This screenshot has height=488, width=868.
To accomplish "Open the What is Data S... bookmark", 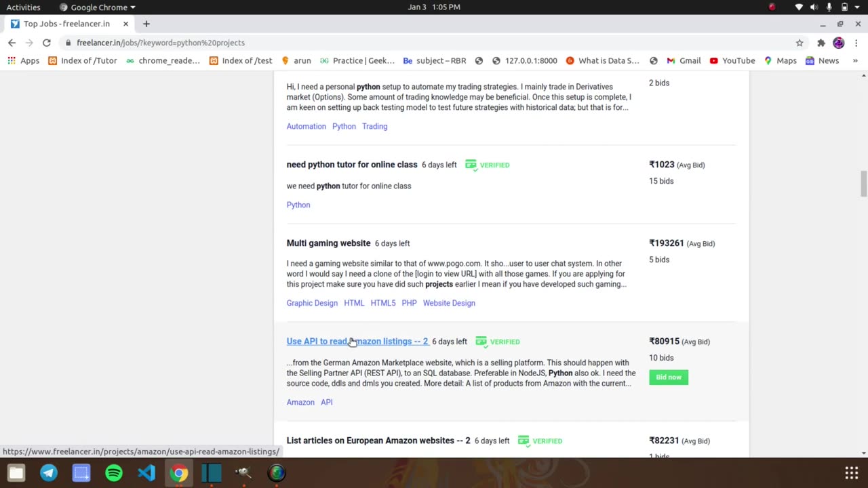I will [602, 60].
